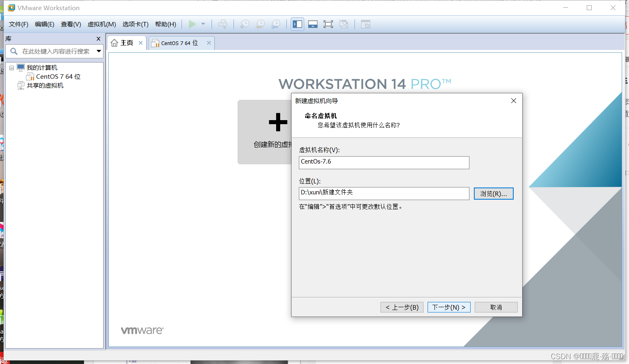Click CentOS VM icon in library tree

coord(30,77)
